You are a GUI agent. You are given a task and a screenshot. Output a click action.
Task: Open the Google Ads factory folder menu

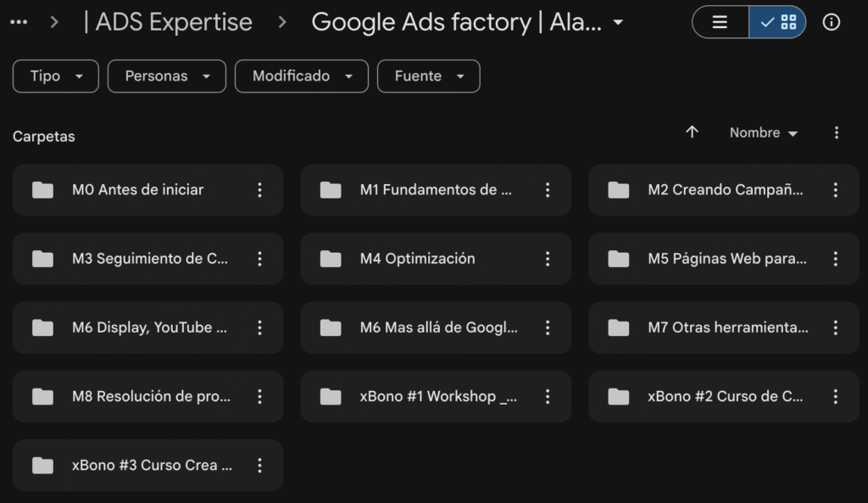point(468,22)
